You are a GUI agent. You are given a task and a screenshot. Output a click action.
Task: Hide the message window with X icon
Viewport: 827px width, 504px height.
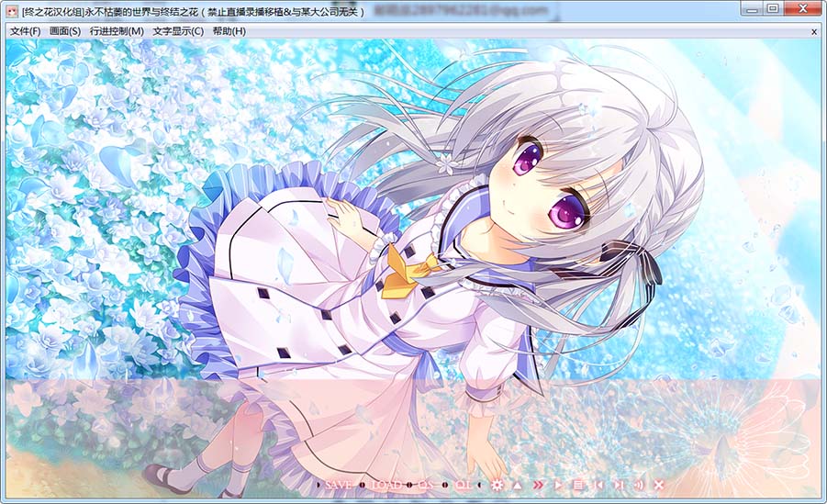[658, 484]
